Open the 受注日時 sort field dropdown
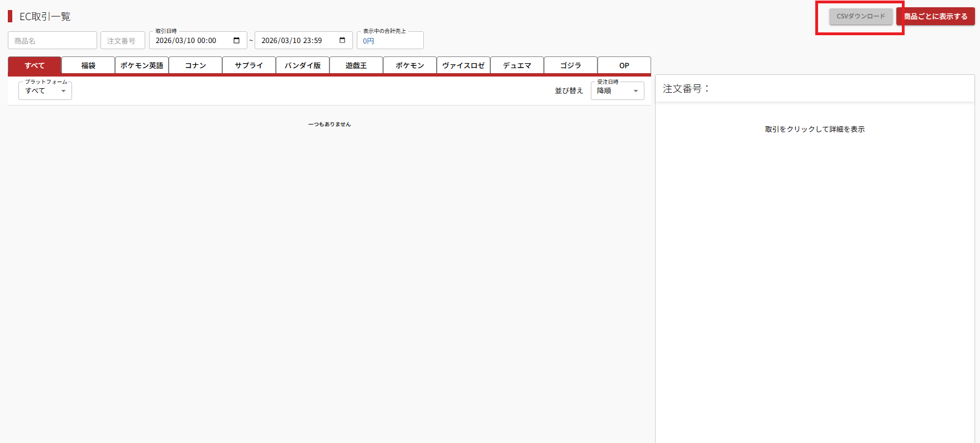980x443 pixels. point(617,91)
